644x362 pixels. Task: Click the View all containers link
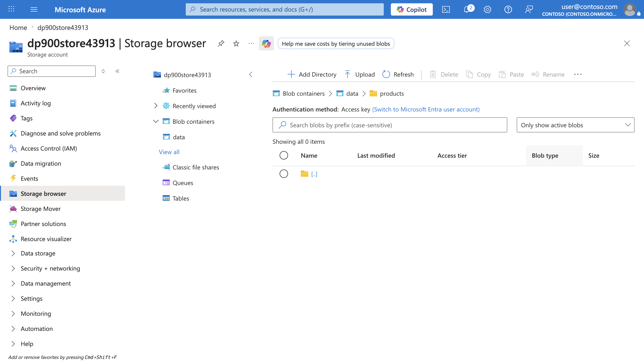pos(169,152)
